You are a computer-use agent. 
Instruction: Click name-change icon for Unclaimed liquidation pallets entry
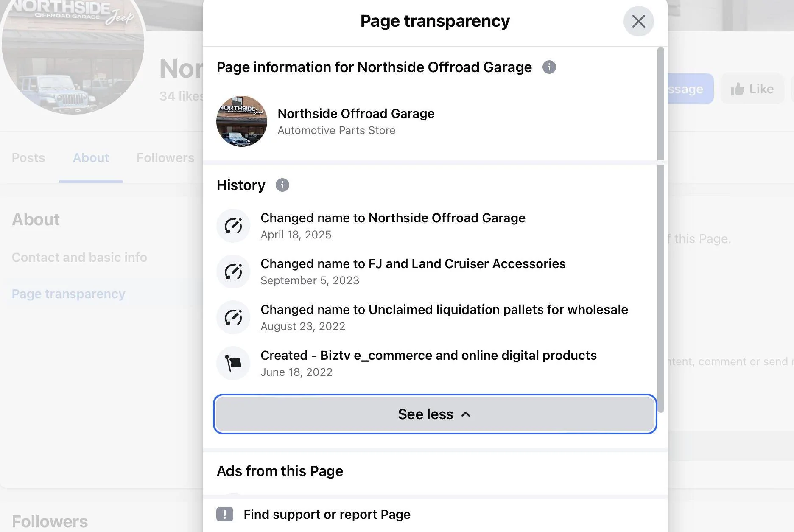pyautogui.click(x=233, y=317)
